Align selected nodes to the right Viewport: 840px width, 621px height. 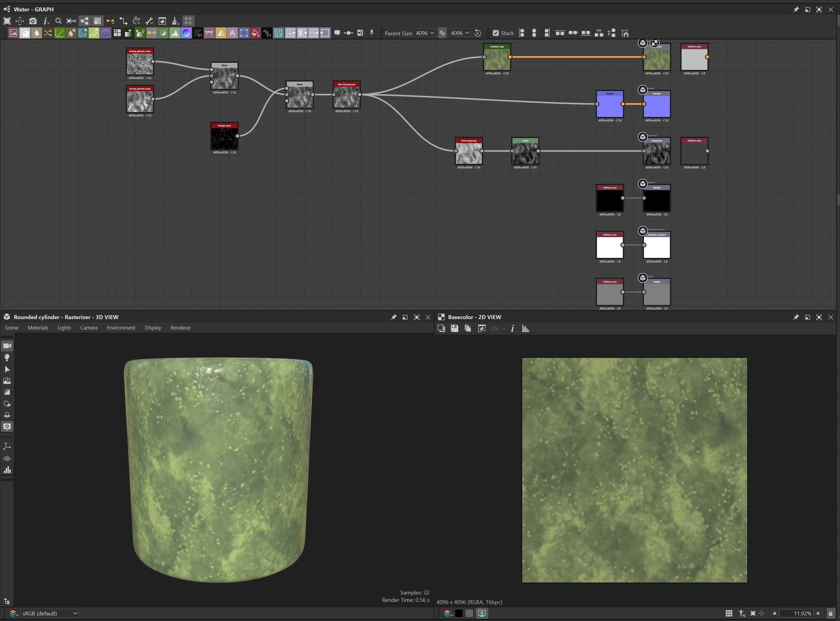(x=546, y=33)
